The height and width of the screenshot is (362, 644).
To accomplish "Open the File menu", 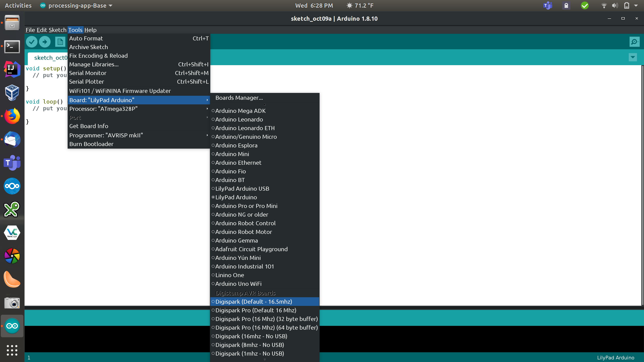I will [x=30, y=30].
